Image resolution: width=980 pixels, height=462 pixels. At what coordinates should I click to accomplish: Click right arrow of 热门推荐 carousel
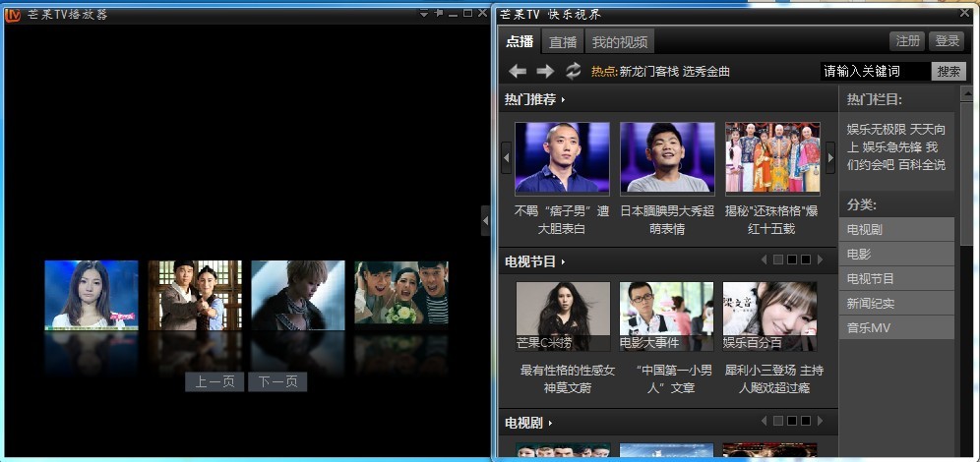pyautogui.click(x=829, y=157)
